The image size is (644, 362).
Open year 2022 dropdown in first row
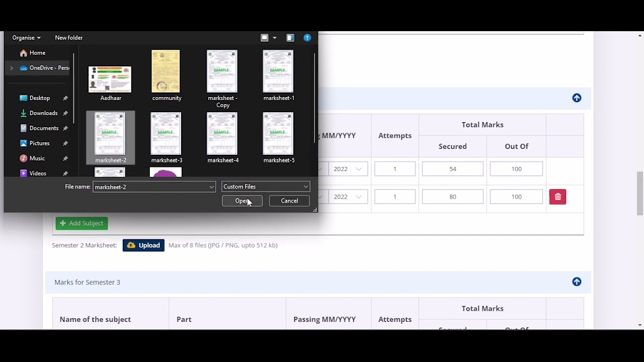348,169
